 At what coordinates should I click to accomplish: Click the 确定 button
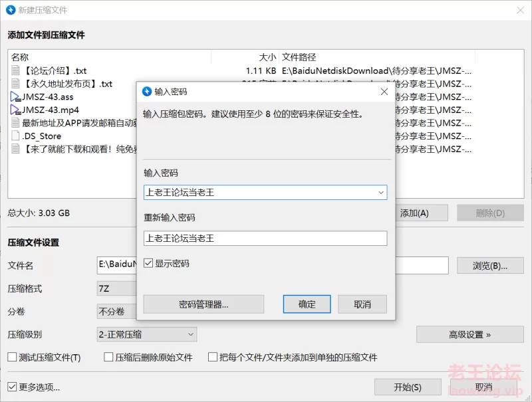click(x=307, y=304)
